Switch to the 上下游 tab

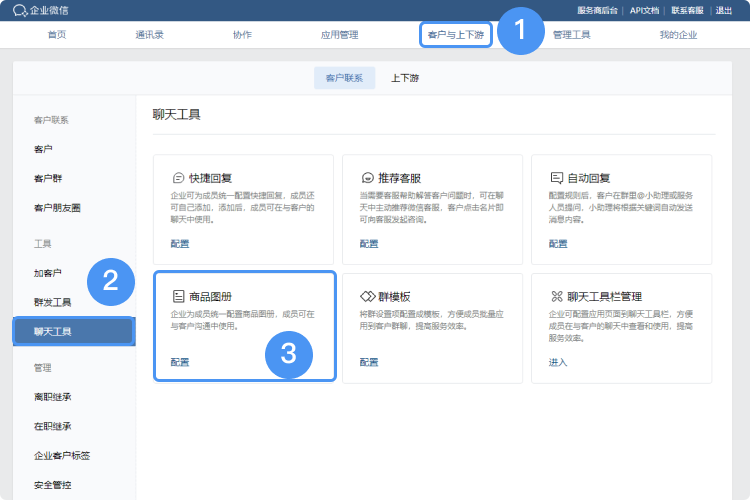coord(405,78)
